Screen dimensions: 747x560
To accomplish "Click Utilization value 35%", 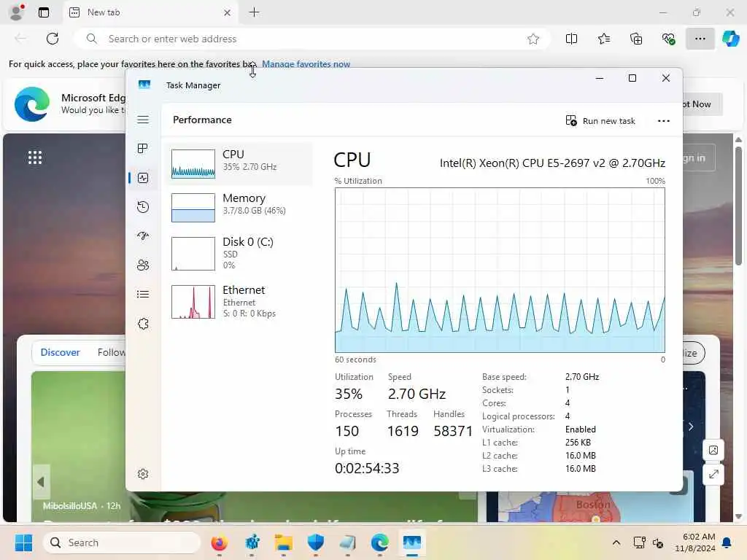I will (349, 394).
